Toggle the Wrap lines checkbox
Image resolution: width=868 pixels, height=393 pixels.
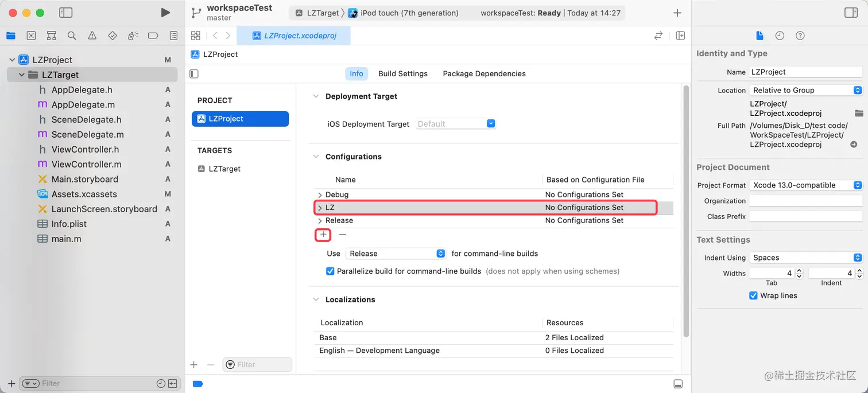(753, 295)
